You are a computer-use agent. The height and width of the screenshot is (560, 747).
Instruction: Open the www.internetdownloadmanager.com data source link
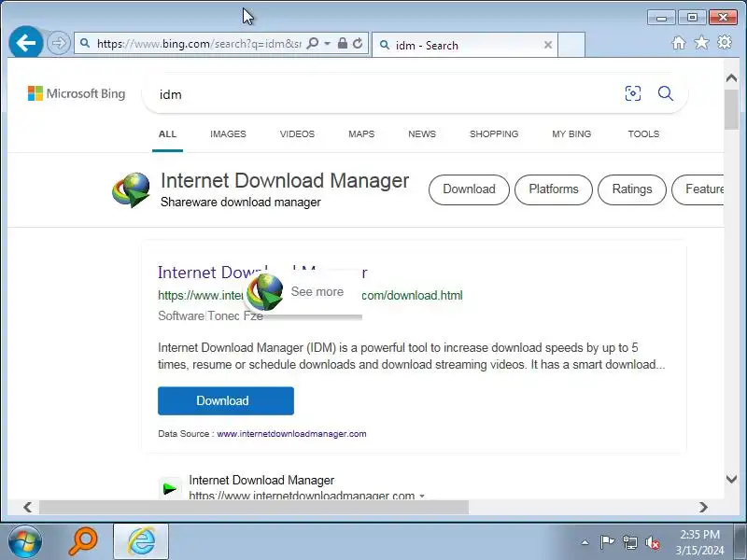pyautogui.click(x=291, y=434)
